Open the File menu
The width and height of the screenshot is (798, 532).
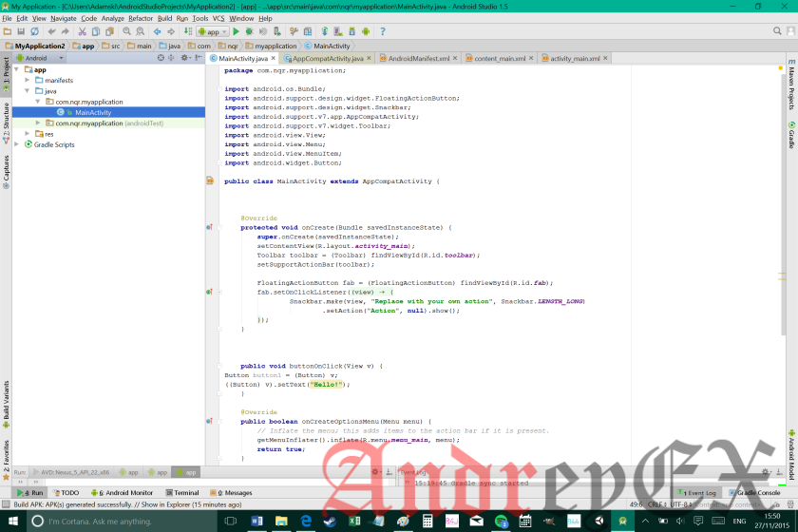pyautogui.click(x=8, y=18)
